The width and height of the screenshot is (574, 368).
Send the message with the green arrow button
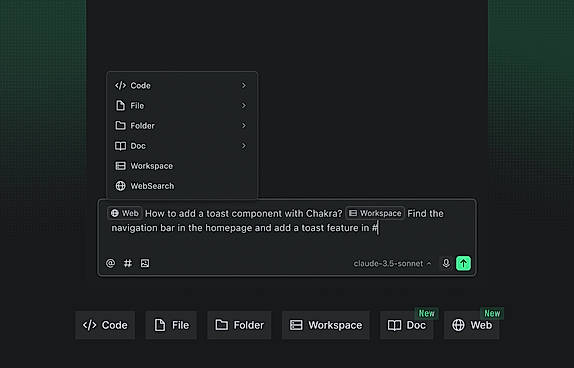(x=463, y=263)
